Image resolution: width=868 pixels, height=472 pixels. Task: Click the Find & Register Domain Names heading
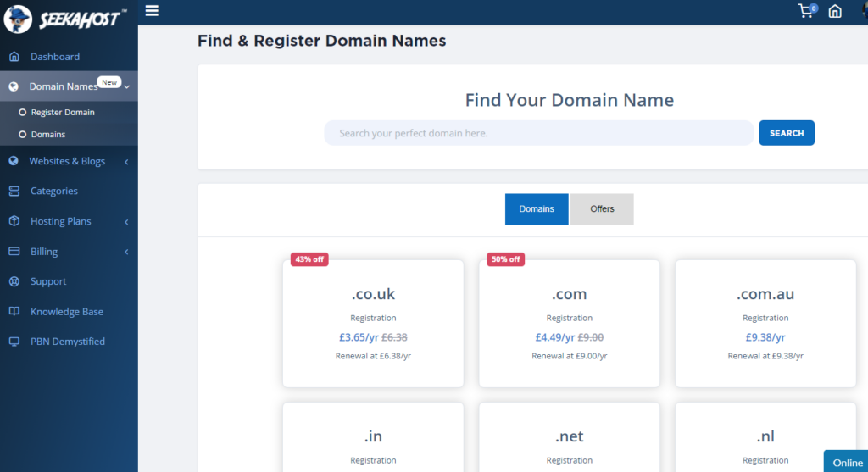pyautogui.click(x=321, y=41)
